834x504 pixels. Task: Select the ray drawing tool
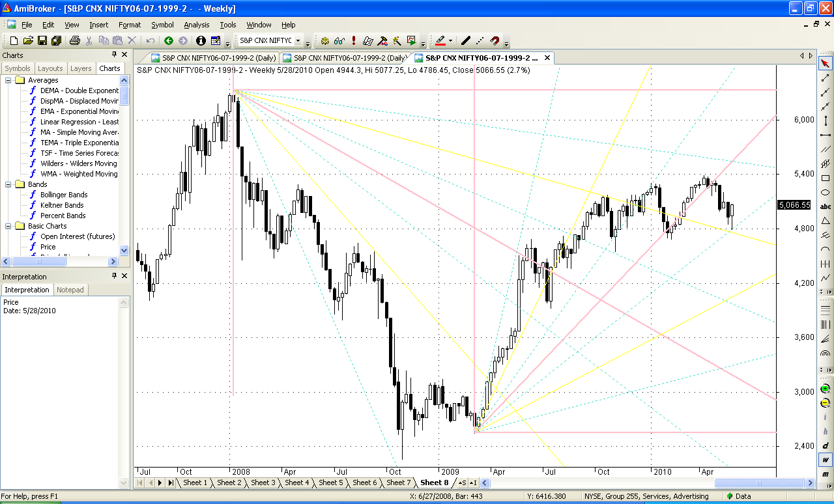(x=826, y=92)
